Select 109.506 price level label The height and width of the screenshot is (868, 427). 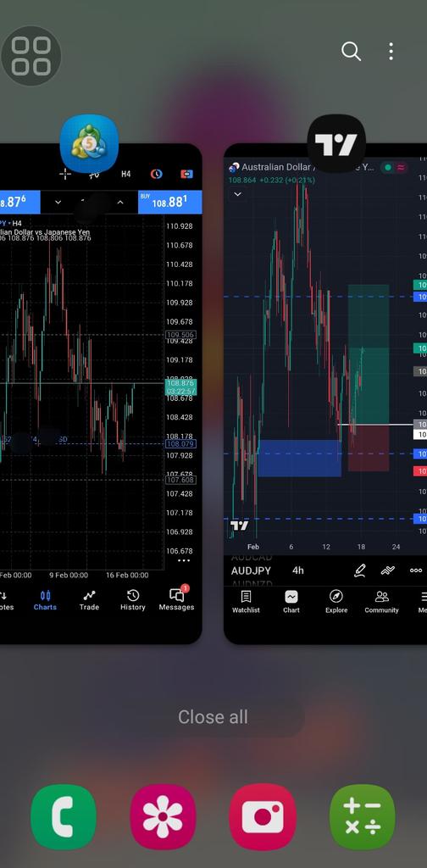coord(180,335)
